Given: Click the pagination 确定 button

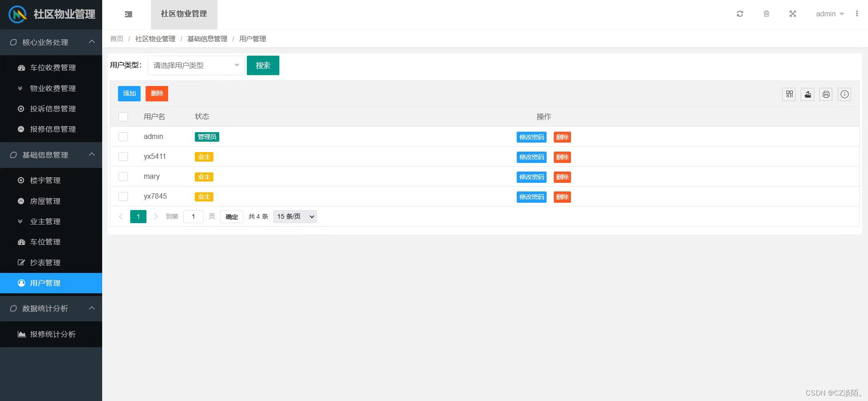Looking at the screenshot, I should point(231,217).
